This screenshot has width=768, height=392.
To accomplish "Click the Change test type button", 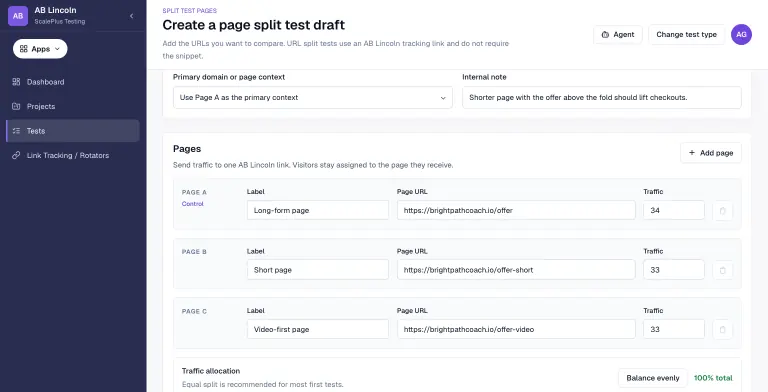I will [x=686, y=34].
